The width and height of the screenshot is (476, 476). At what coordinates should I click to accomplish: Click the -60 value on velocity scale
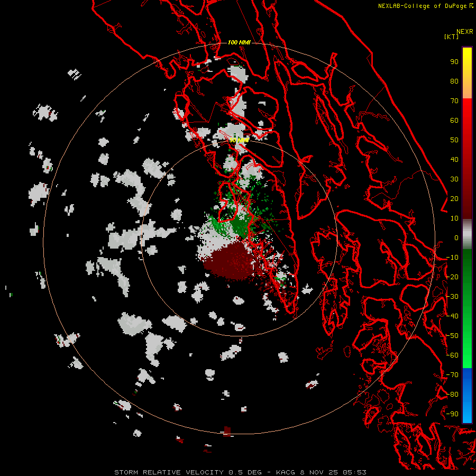pyautogui.click(x=452, y=355)
